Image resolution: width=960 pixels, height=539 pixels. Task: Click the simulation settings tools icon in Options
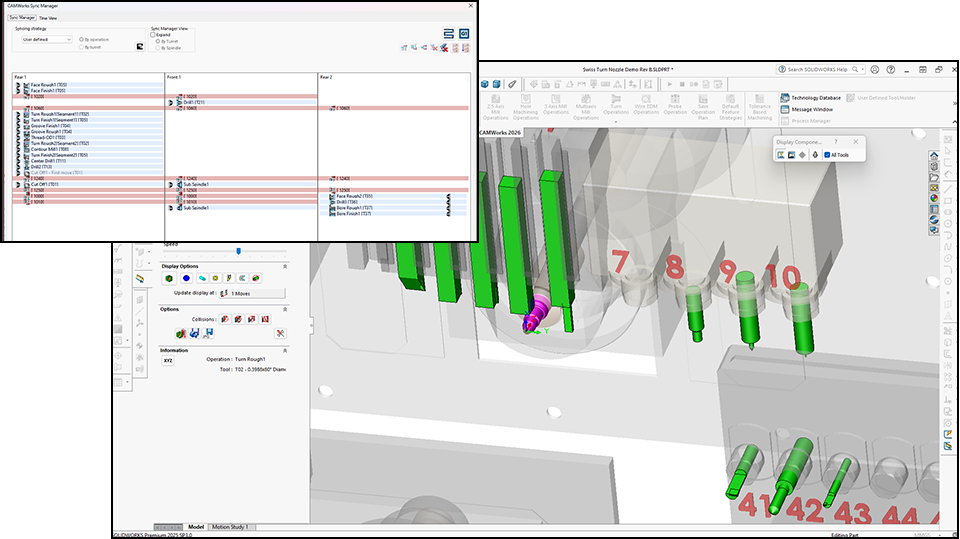point(281,333)
